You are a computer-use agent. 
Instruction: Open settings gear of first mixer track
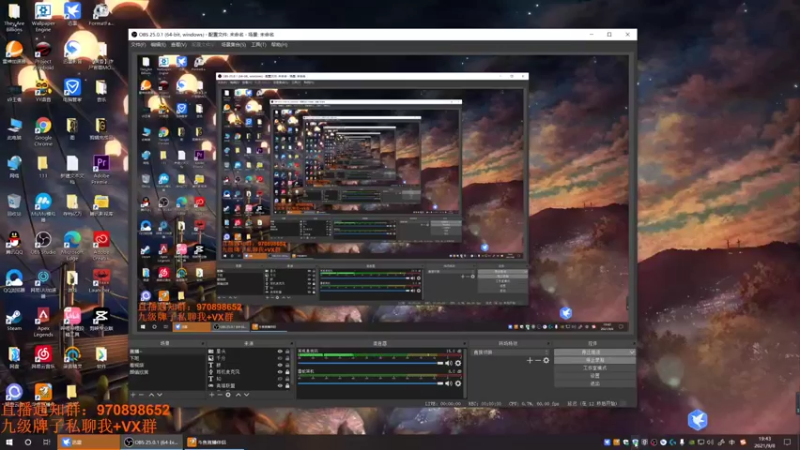(x=458, y=363)
